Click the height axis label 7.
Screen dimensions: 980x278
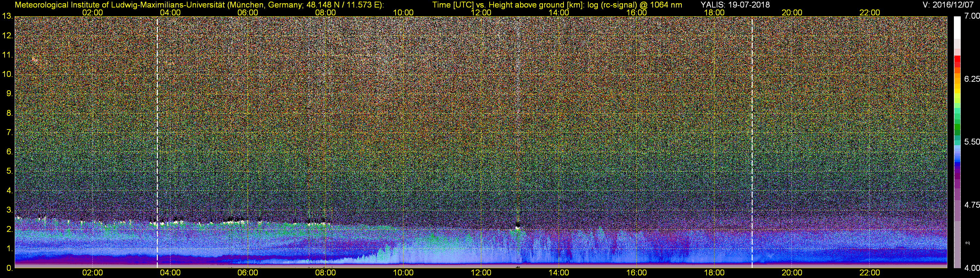click(9, 132)
